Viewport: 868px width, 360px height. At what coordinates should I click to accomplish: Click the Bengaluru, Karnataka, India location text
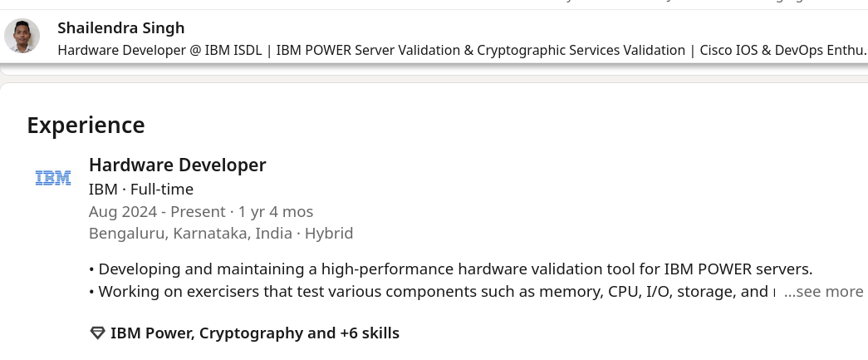coord(190,233)
